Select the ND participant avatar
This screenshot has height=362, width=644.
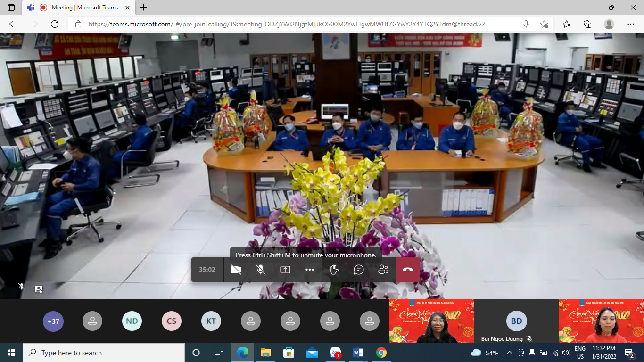click(x=132, y=321)
